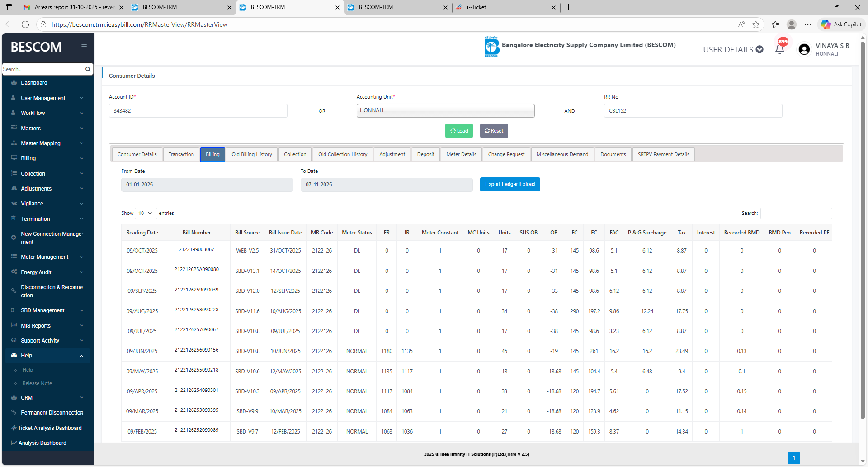Toggle the sidebar hamburger menu
This screenshot has width=868, height=467.
pyautogui.click(x=84, y=46)
